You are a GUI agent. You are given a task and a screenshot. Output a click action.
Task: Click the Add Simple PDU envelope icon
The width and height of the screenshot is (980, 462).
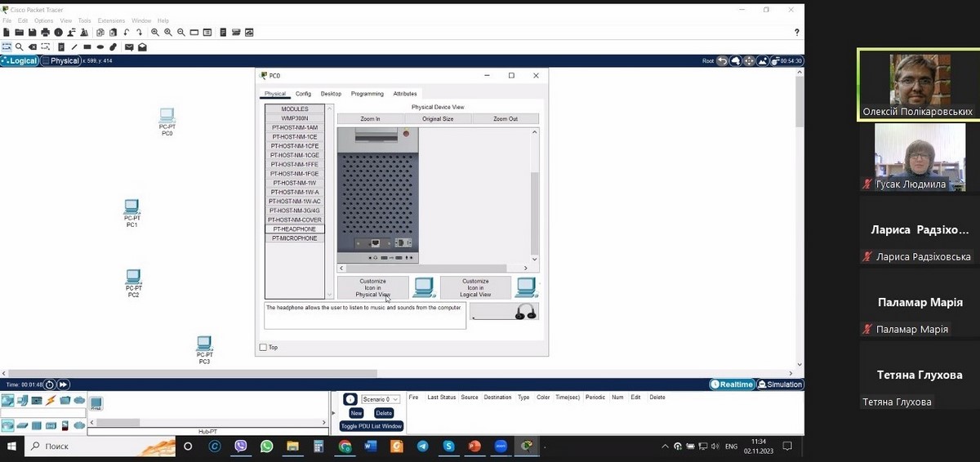(x=129, y=47)
